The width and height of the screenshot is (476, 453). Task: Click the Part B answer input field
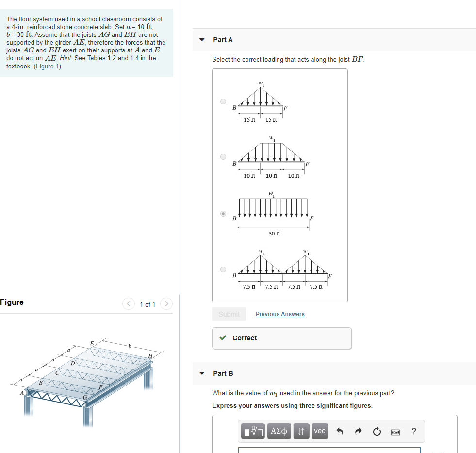[x=329, y=450]
